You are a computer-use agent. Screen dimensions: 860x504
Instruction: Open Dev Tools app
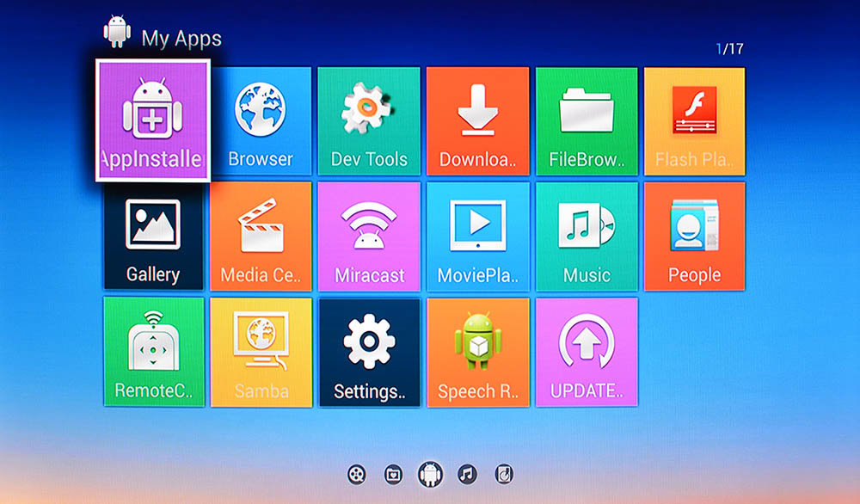click(x=369, y=121)
